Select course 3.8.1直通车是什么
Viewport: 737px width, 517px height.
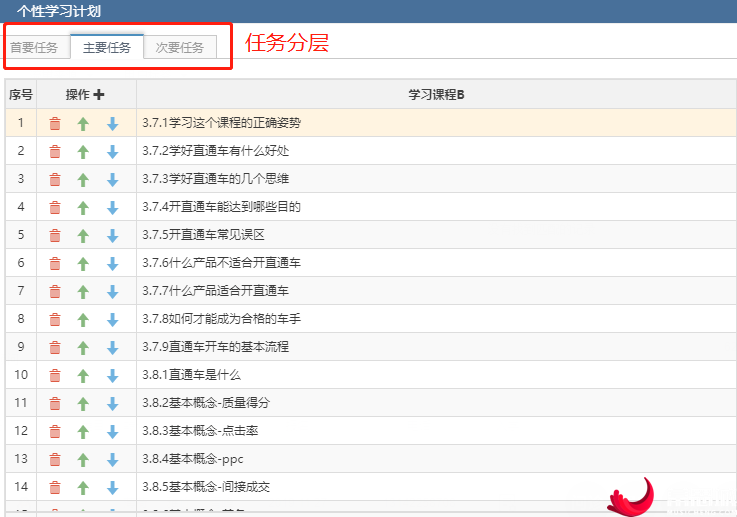[x=191, y=375]
